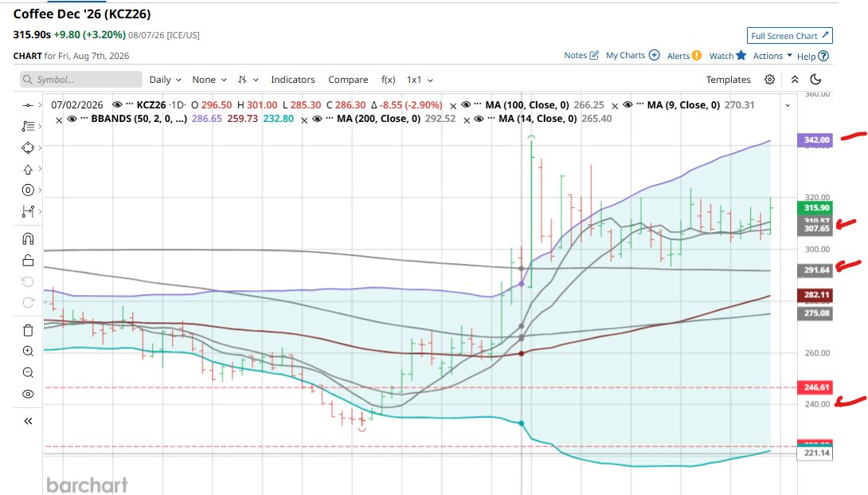Viewport: 868px width, 495px height.
Task: Open the bar type dropdown
Action: [x=248, y=79]
